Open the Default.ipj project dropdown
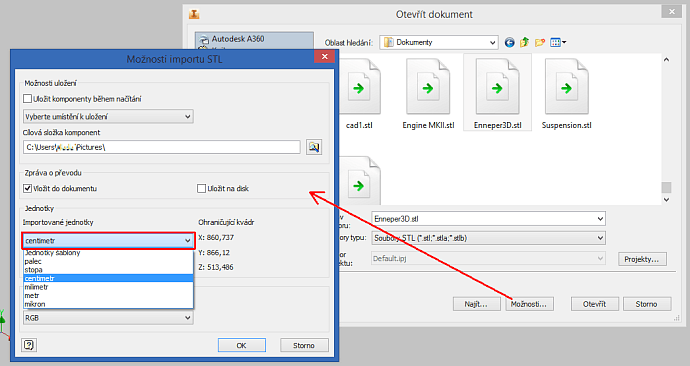Viewport: 690px width, 366px height. pos(488,259)
